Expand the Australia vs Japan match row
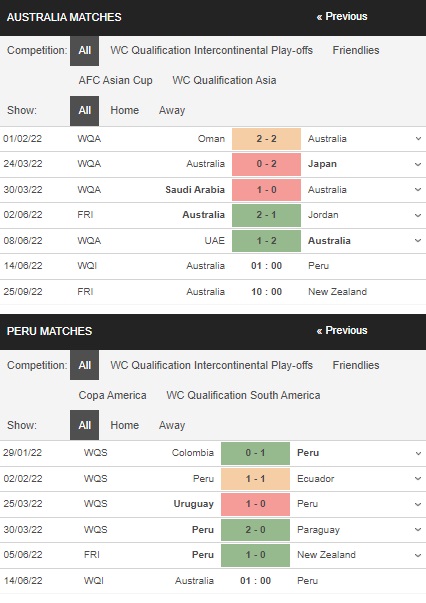The height and width of the screenshot is (603, 426). coord(418,164)
